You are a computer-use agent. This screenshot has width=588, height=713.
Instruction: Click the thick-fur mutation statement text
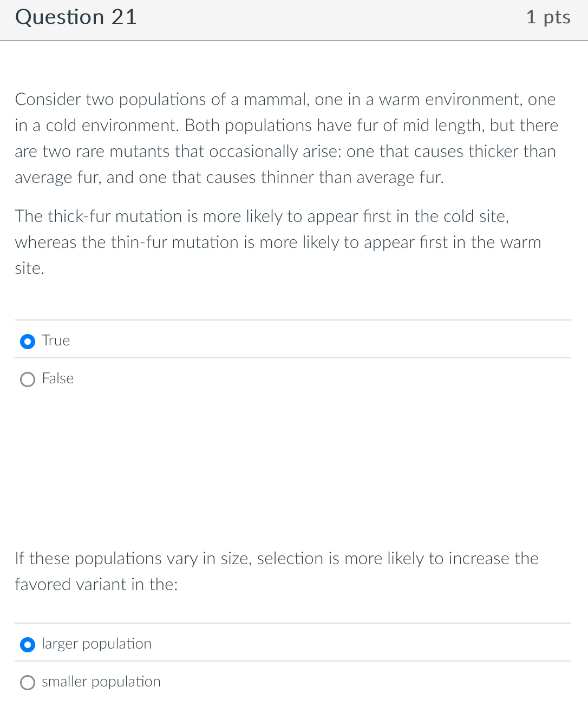[x=278, y=242]
